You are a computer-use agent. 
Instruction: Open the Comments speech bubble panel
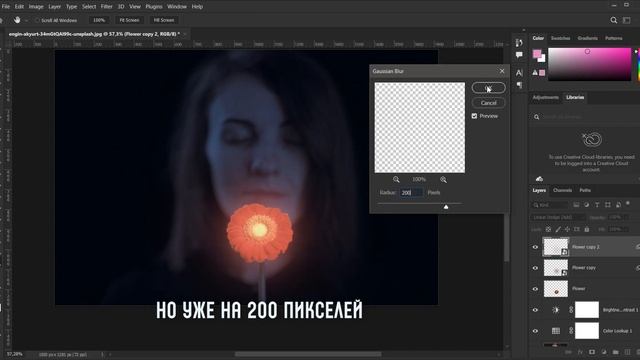coord(519,55)
